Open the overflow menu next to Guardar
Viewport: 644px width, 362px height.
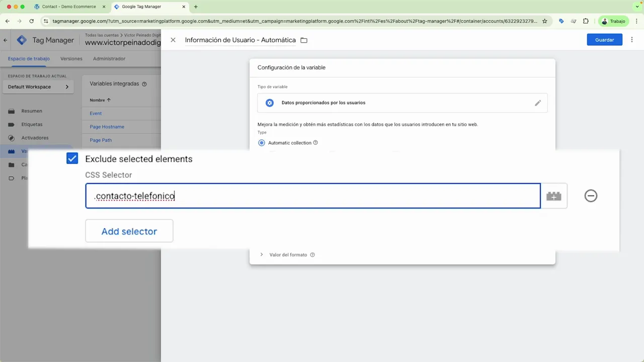[631, 40]
